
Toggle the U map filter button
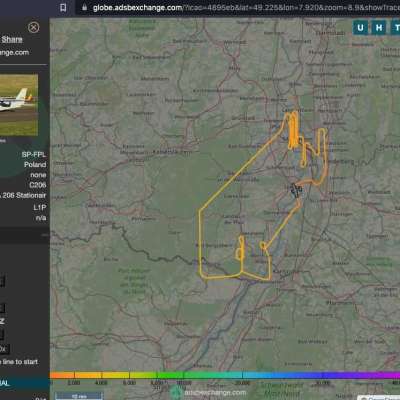(360, 28)
